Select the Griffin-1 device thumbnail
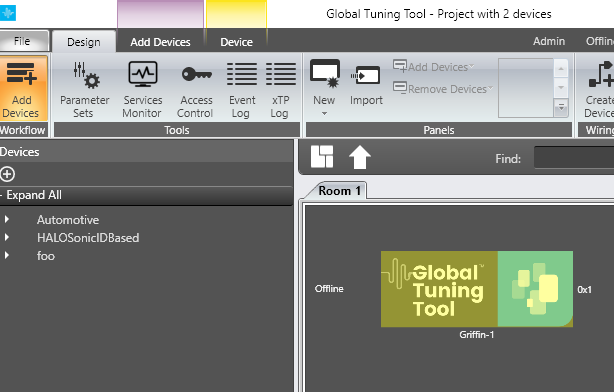 (477, 289)
